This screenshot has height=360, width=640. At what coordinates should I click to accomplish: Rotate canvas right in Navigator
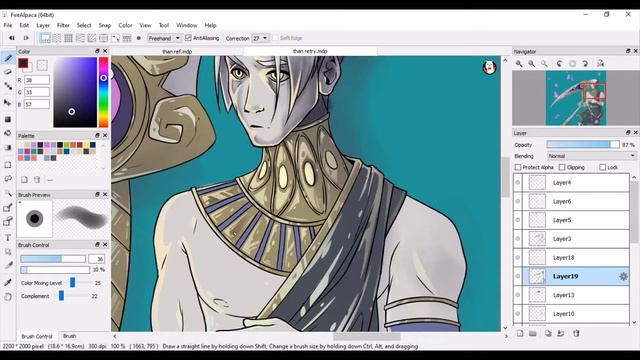(585, 64)
